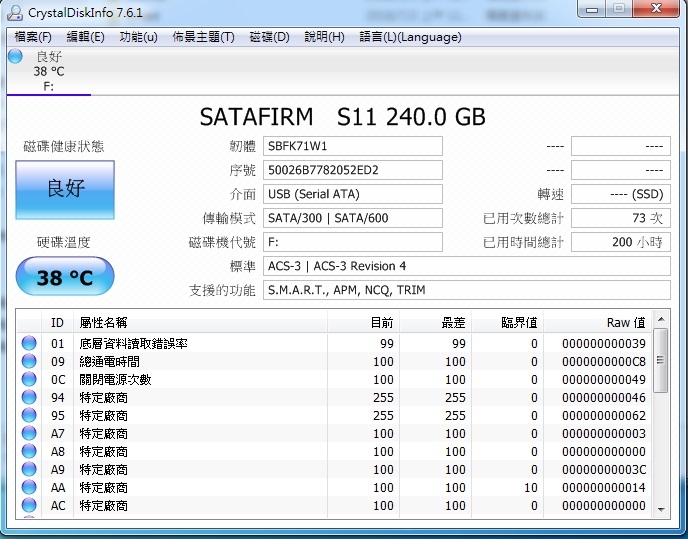Image resolution: width=688 pixels, height=539 pixels.
Task: Click the serial number field 50026B7782052ED2
Action: (x=353, y=170)
